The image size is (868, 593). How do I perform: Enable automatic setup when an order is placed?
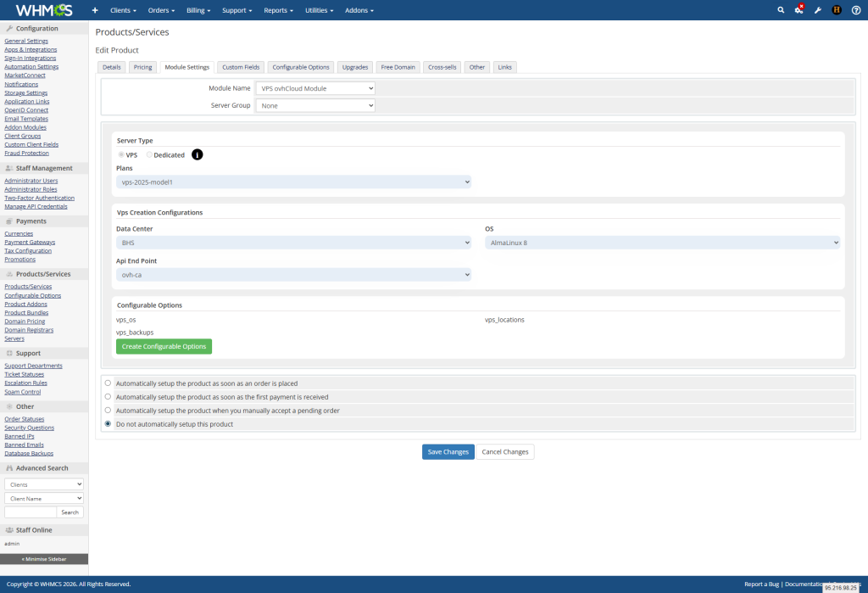(108, 383)
